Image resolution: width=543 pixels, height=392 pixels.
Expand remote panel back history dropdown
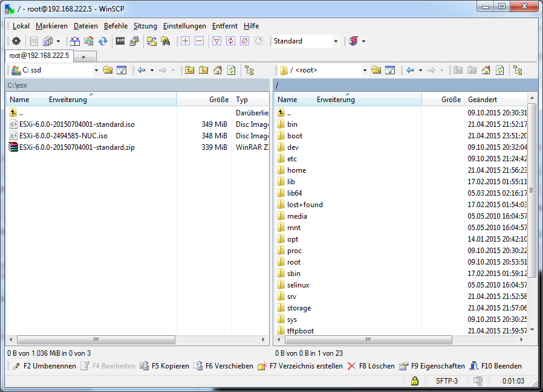click(420, 70)
